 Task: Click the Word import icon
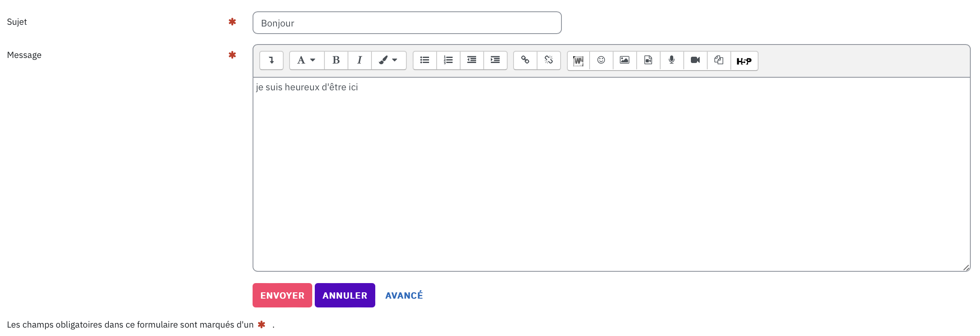click(578, 61)
